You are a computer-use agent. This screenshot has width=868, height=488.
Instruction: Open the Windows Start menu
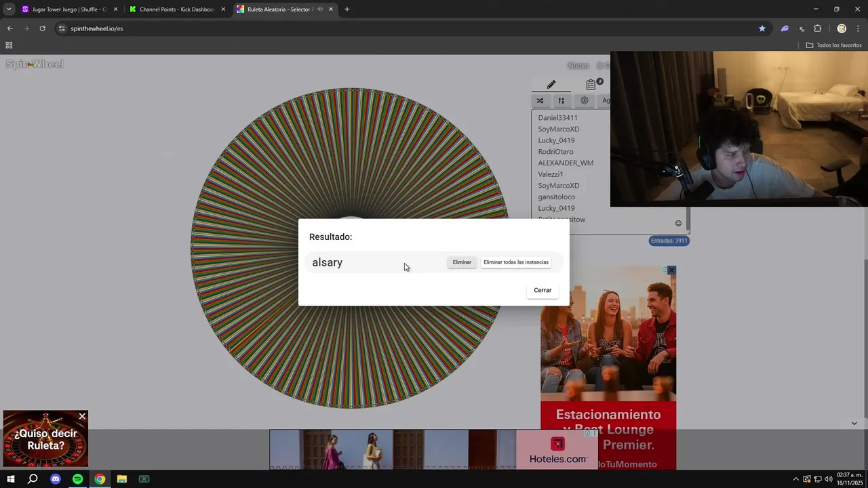click(10, 479)
